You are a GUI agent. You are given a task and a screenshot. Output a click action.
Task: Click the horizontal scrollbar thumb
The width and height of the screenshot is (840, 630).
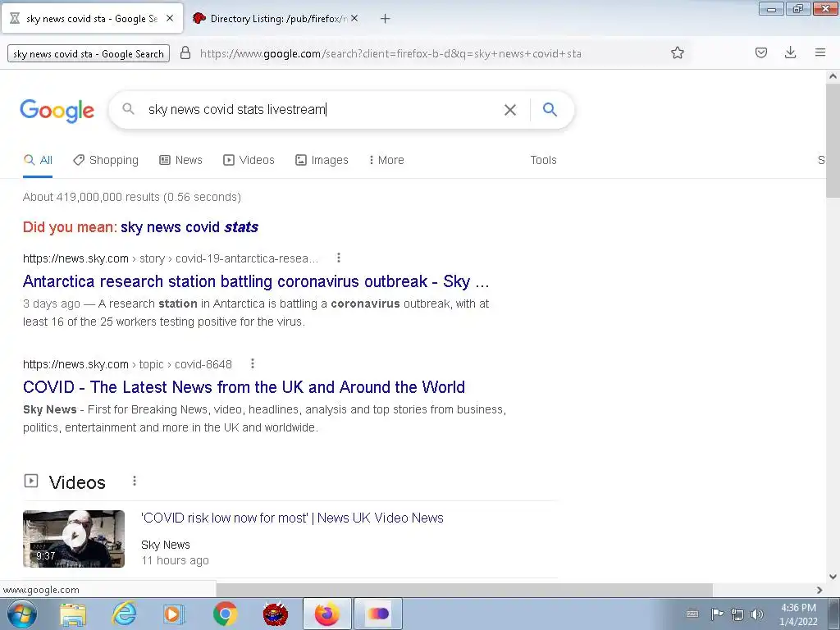tap(464, 590)
